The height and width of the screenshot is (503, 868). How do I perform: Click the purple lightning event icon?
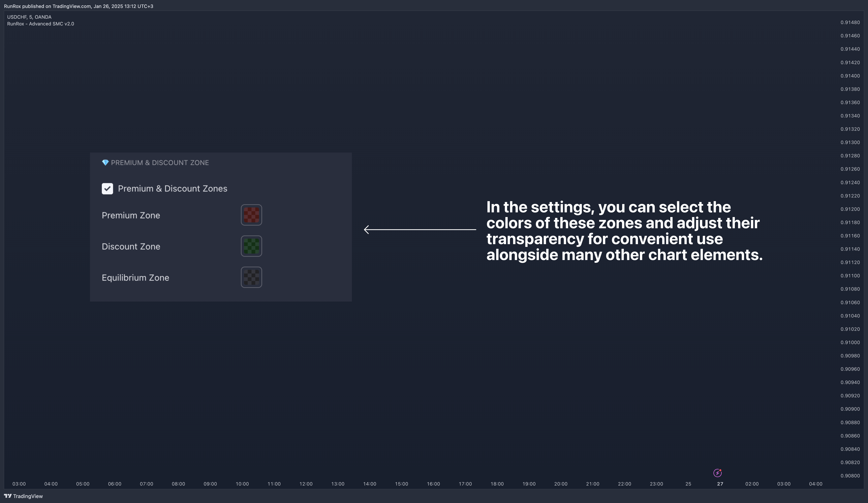718,473
